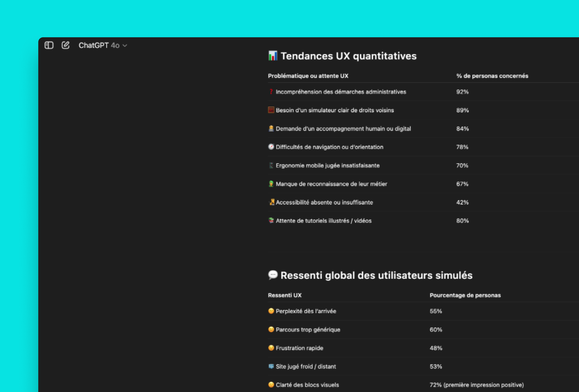This screenshot has width=579, height=392.
Task: Click the new chat compose icon
Action: [65, 45]
